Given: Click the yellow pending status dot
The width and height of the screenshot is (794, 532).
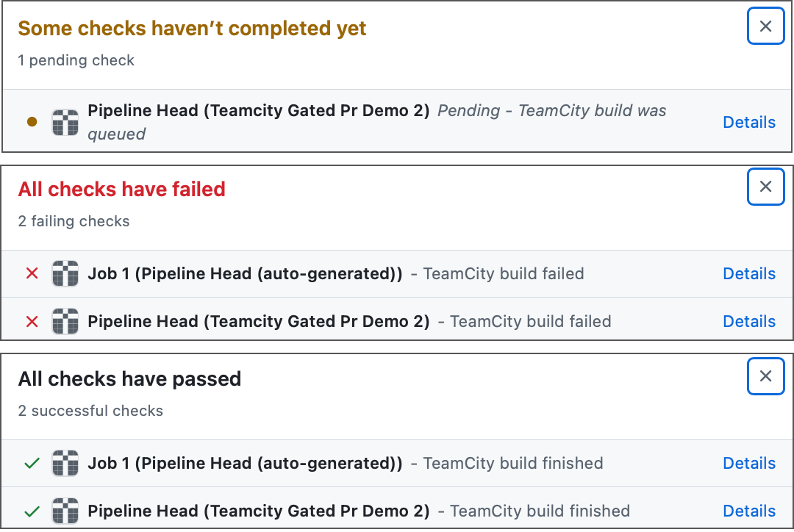Looking at the screenshot, I should (32, 122).
